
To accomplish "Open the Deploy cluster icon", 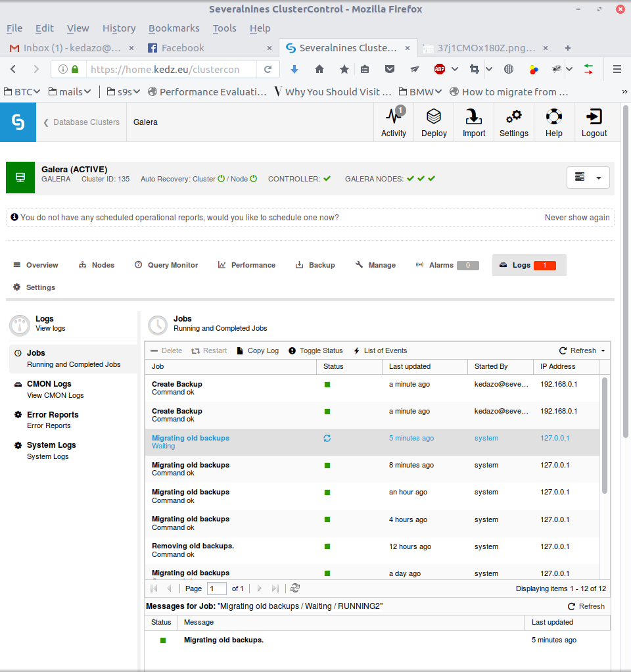I will click(434, 122).
